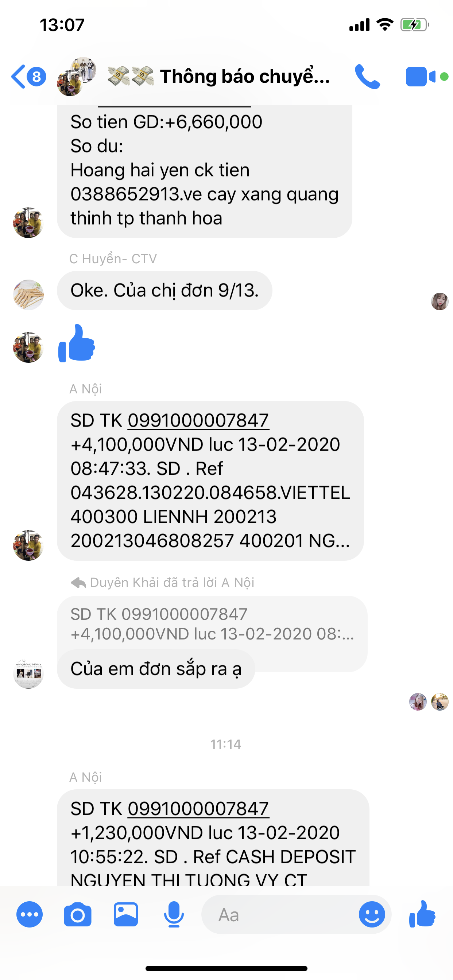Open emoji picker smiley icon

372,914
